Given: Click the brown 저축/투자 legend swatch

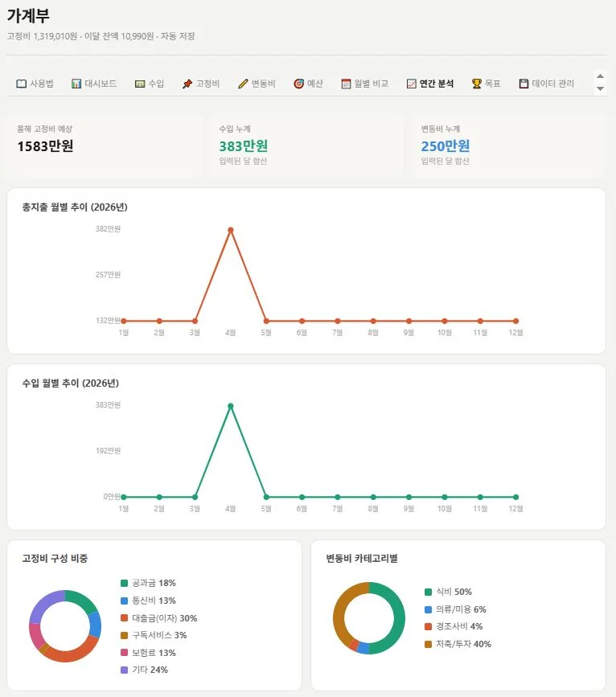Looking at the screenshot, I should pos(429,644).
